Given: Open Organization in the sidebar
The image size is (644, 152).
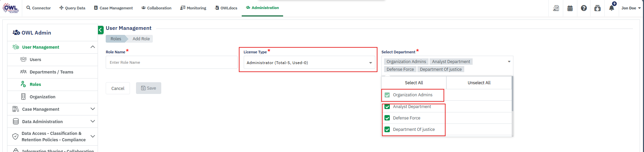Looking at the screenshot, I should pyautogui.click(x=42, y=97).
